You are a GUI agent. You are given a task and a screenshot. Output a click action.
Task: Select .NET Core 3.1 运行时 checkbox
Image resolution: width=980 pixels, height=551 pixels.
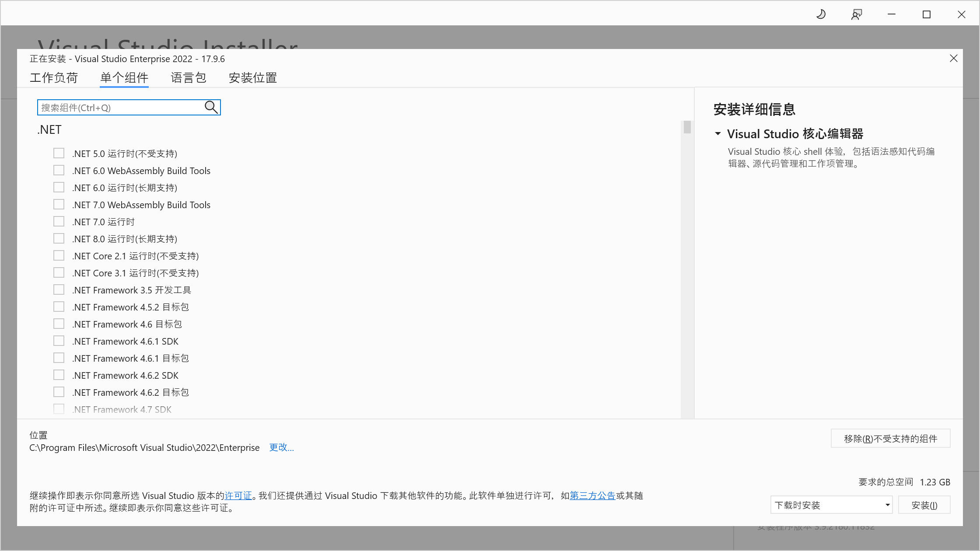(x=59, y=272)
